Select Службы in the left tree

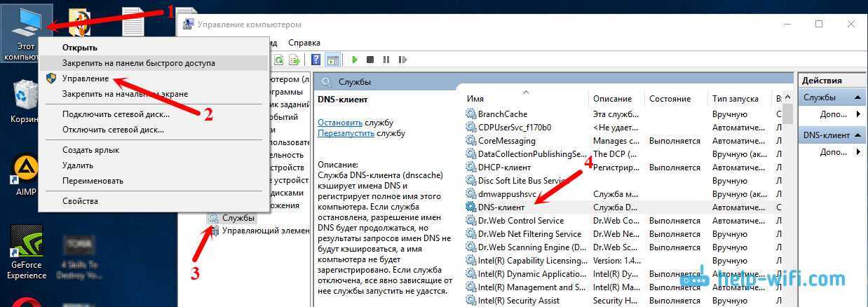(238, 218)
